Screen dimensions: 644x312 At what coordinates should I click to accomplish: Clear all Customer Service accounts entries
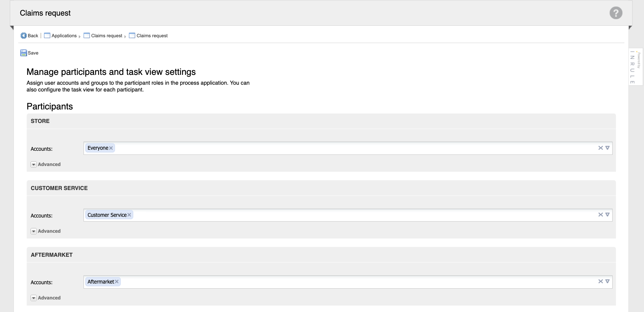click(x=600, y=215)
